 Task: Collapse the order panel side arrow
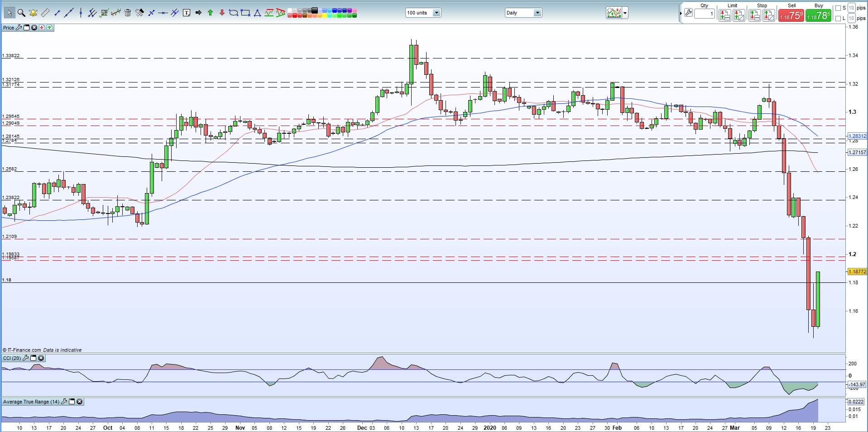(681, 13)
